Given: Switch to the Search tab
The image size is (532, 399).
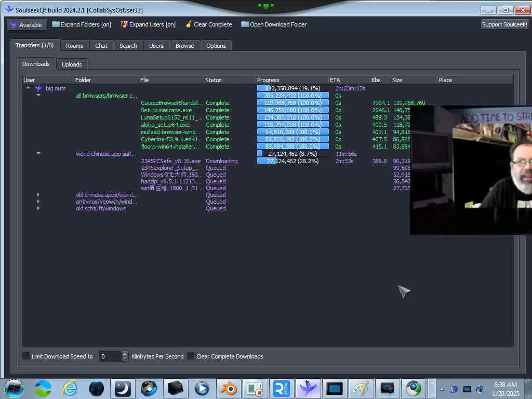Looking at the screenshot, I should click(x=128, y=46).
